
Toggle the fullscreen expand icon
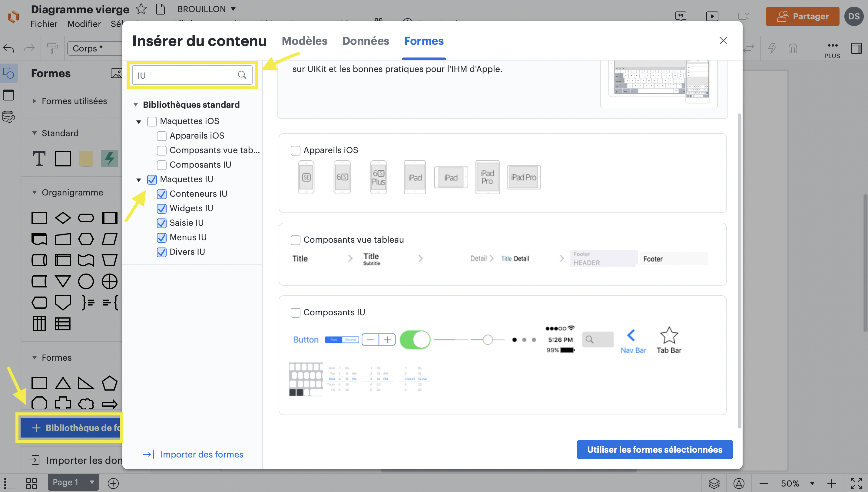(x=856, y=483)
